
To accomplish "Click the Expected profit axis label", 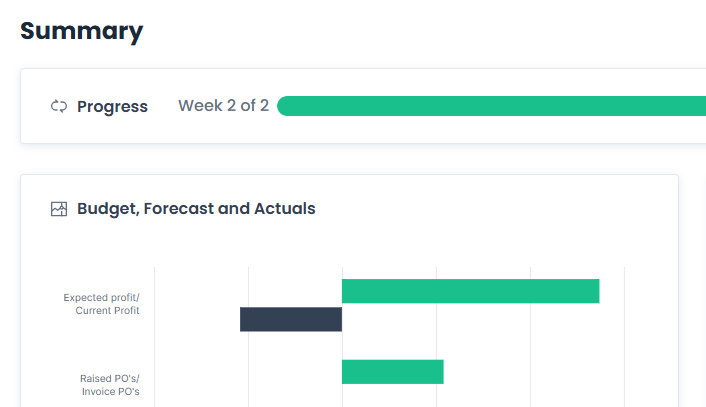I will [x=101, y=298].
